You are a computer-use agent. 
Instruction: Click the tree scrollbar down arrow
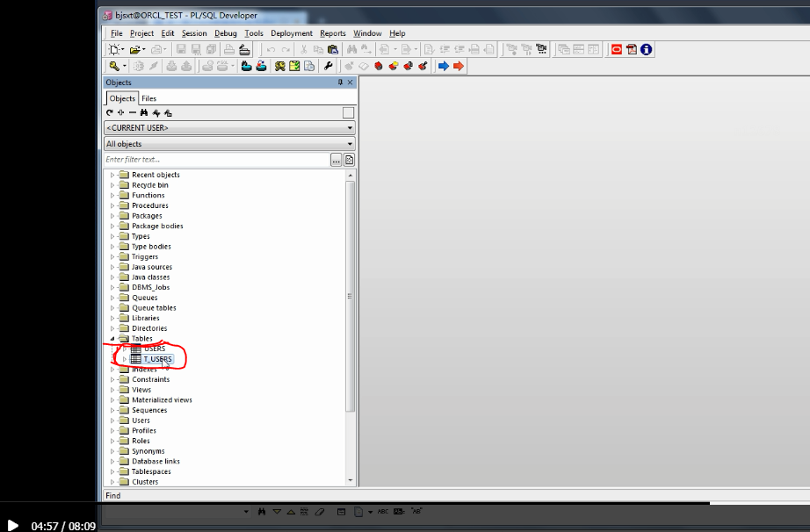[x=351, y=480]
